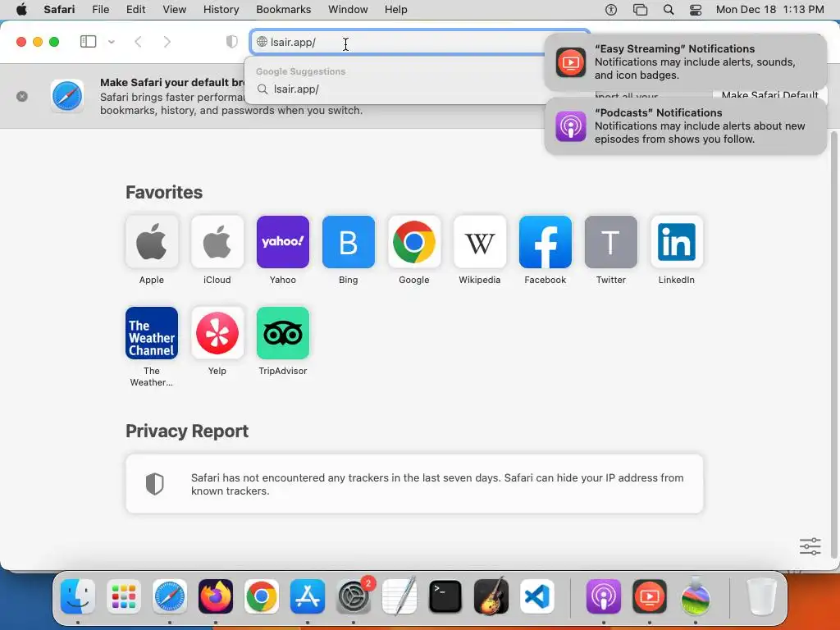Launch Google Chrome from the Dock

coord(262,596)
